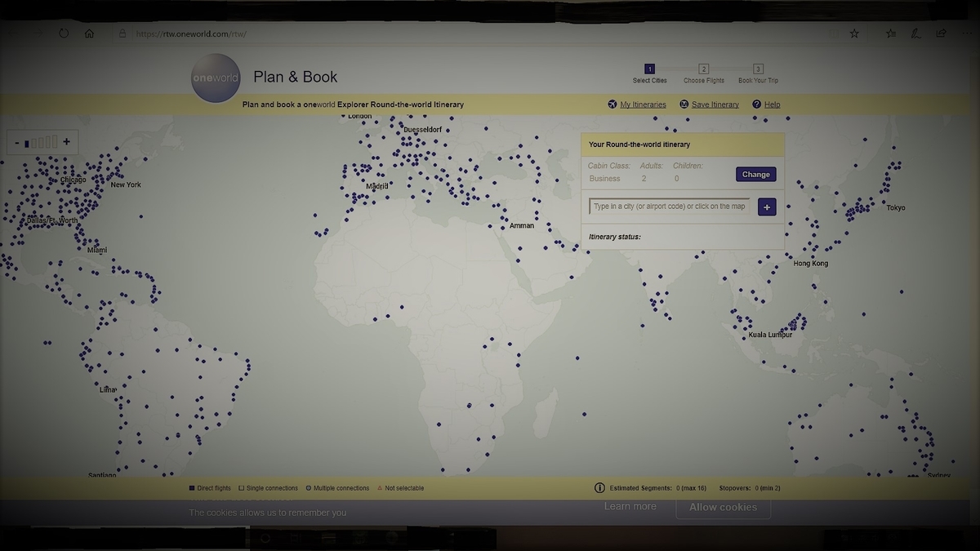The image size is (980, 551).
Task: Share this page using the share icon
Action: 942,33
